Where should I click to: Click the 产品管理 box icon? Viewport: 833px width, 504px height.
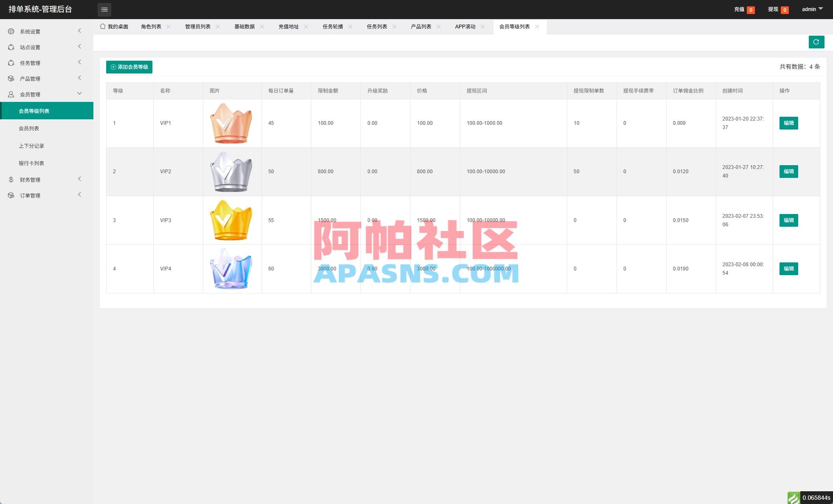(11, 78)
